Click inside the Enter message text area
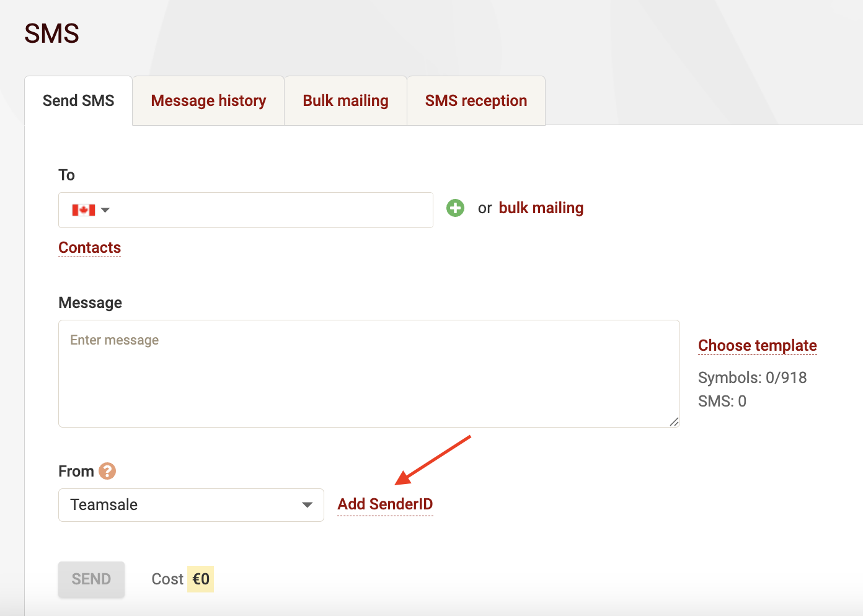 [369, 374]
